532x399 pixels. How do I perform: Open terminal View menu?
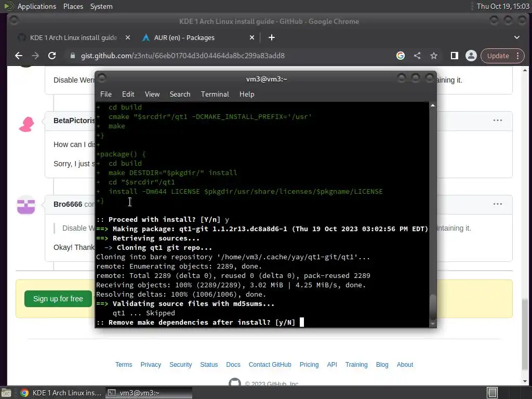(x=152, y=95)
